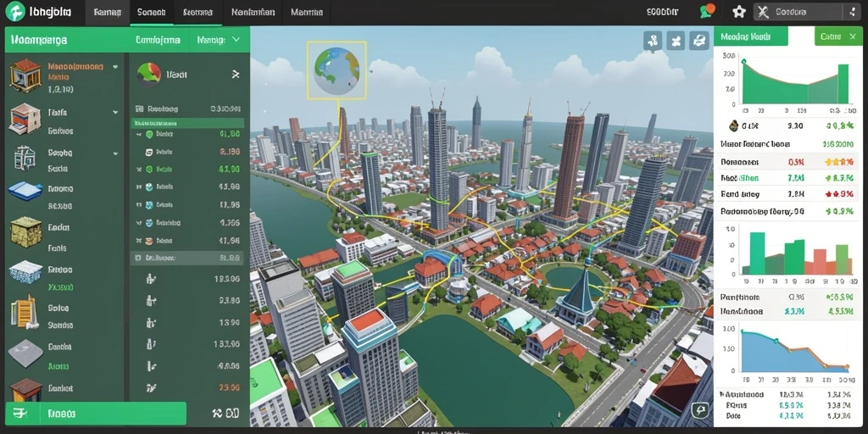Choose the blue flat pad building icon
868x434 pixels.
click(25, 191)
